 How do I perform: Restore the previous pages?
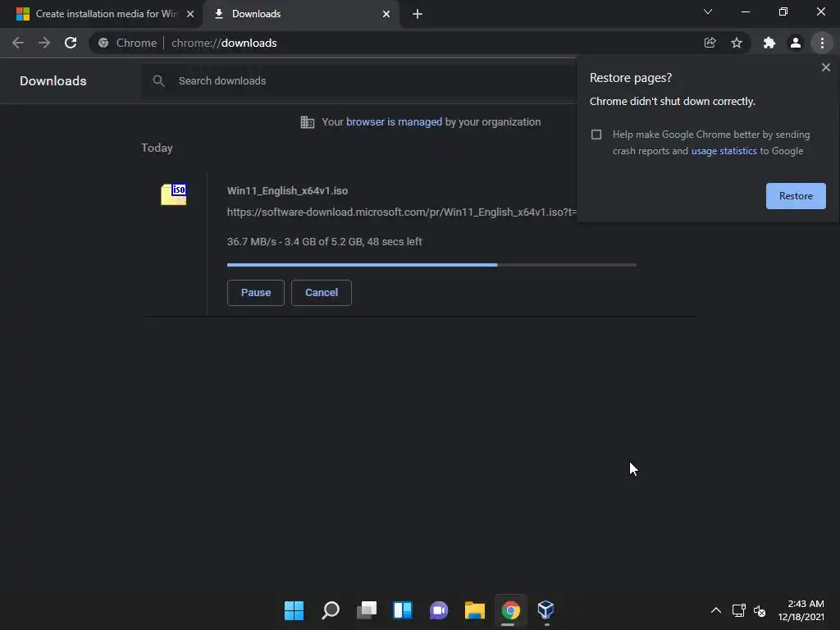pyautogui.click(x=796, y=196)
